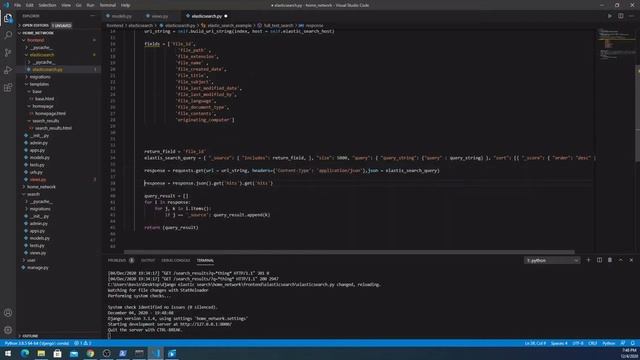Select the python terminal dropdown
This screenshot has width=640, height=360.
coord(552,260)
